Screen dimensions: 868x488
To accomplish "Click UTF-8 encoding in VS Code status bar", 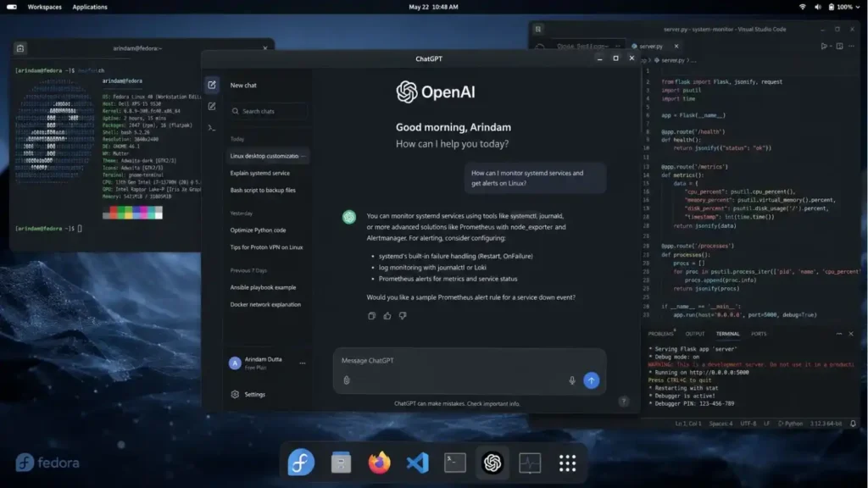I will click(x=748, y=424).
